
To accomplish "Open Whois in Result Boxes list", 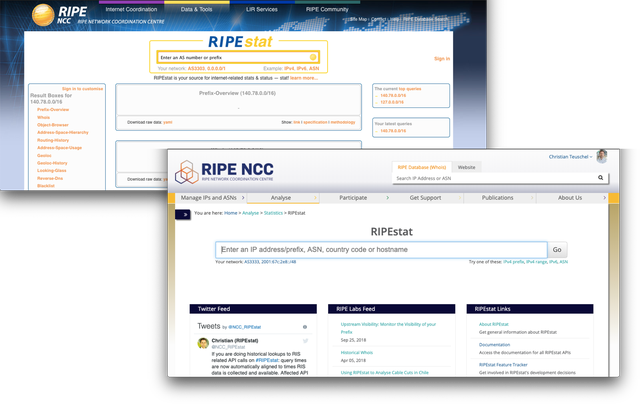I will [x=43, y=118].
